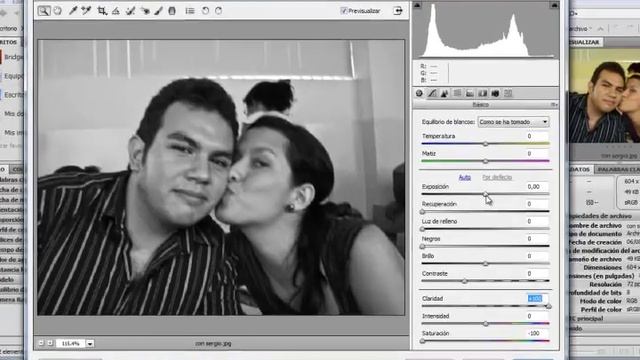Click the Exposición slider handle
Screen dimensions: 640x360
tap(485, 194)
